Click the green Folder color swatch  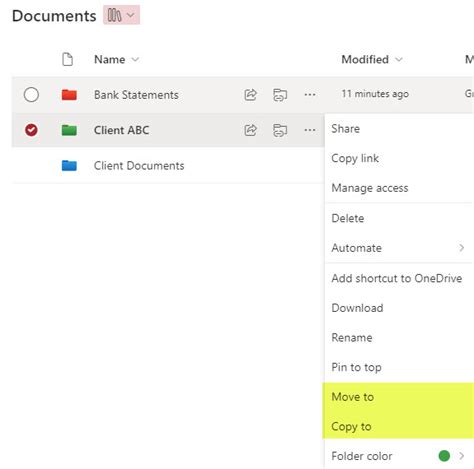click(444, 456)
